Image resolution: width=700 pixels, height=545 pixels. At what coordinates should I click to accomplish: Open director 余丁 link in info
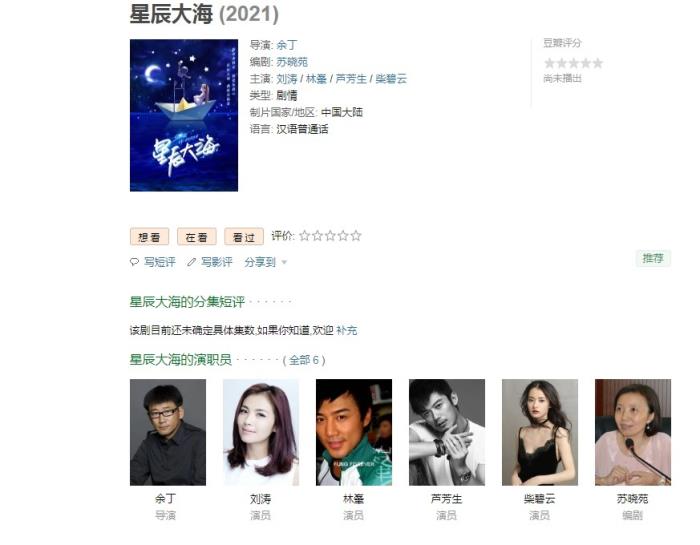click(287, 45)
